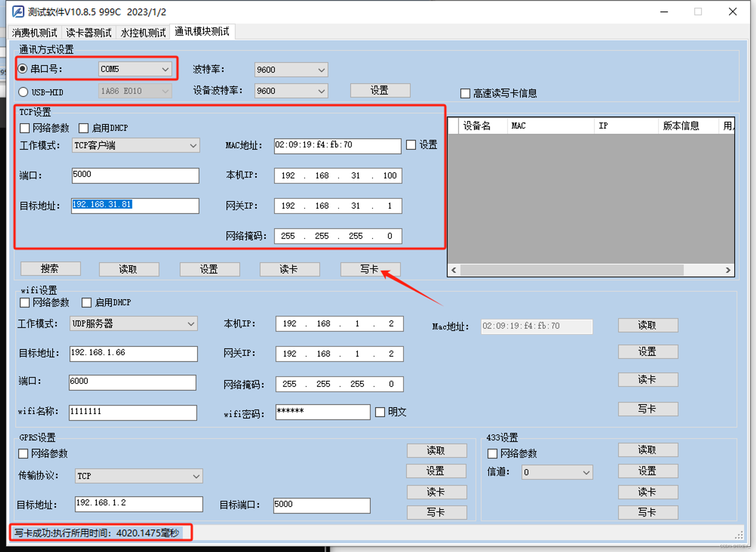756x552 pixels.
Task: Click wifi 网关IP field
Action: point(339,354)
